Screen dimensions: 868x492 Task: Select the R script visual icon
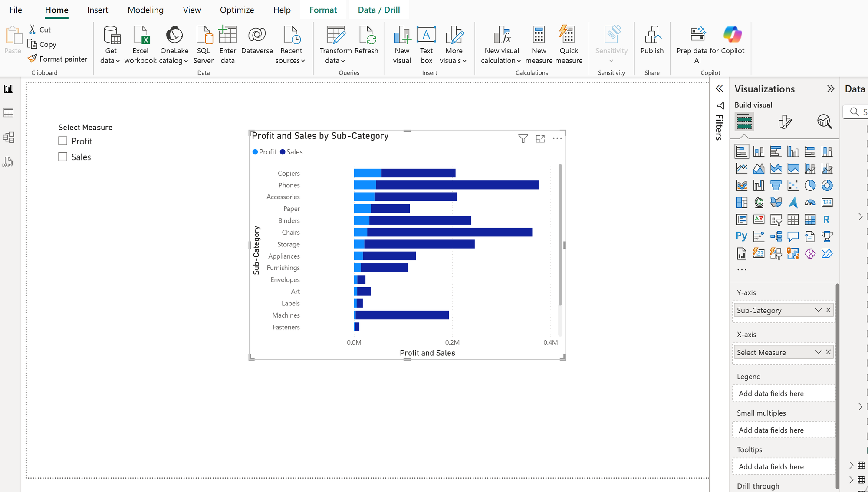[826, 220]
